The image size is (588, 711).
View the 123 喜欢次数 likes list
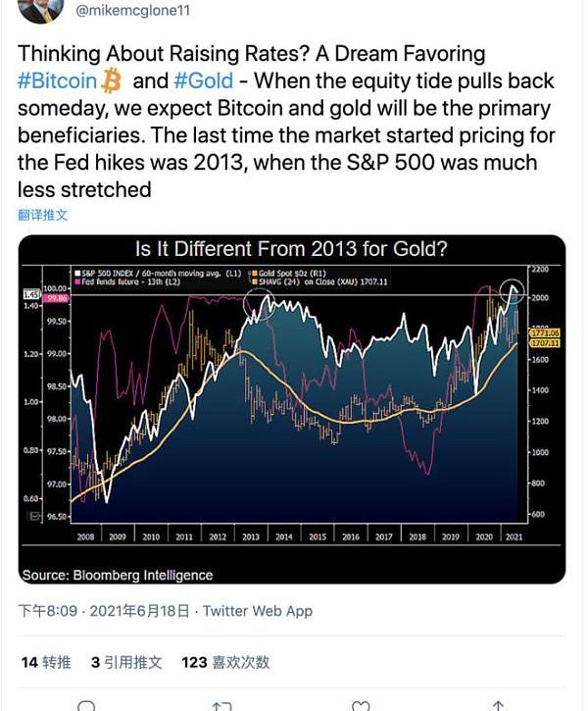(225, 662)
